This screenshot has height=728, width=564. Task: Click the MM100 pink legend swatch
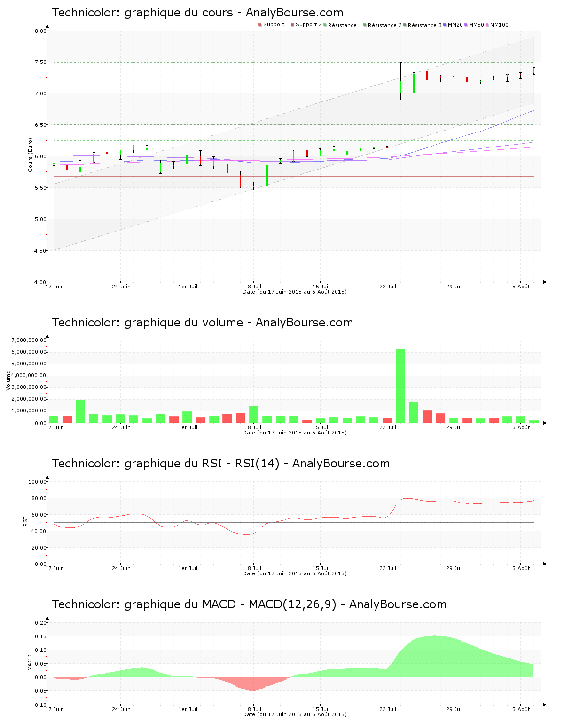487,25
